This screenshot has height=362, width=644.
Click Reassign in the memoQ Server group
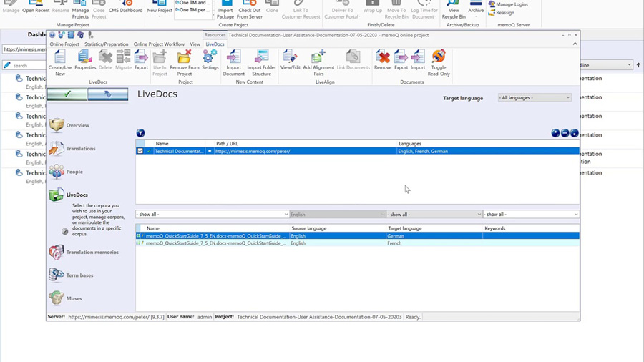pyautogui.click(x=502, y=13)
